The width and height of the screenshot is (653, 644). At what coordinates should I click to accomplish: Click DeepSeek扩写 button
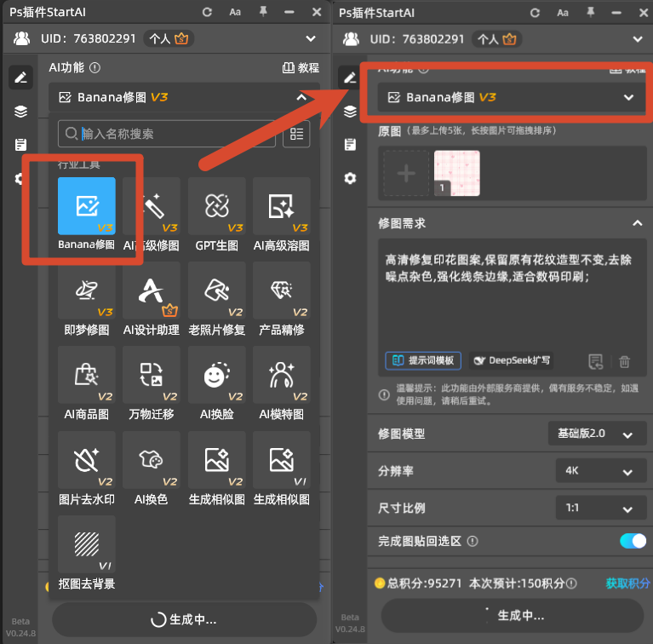[513, 360]
